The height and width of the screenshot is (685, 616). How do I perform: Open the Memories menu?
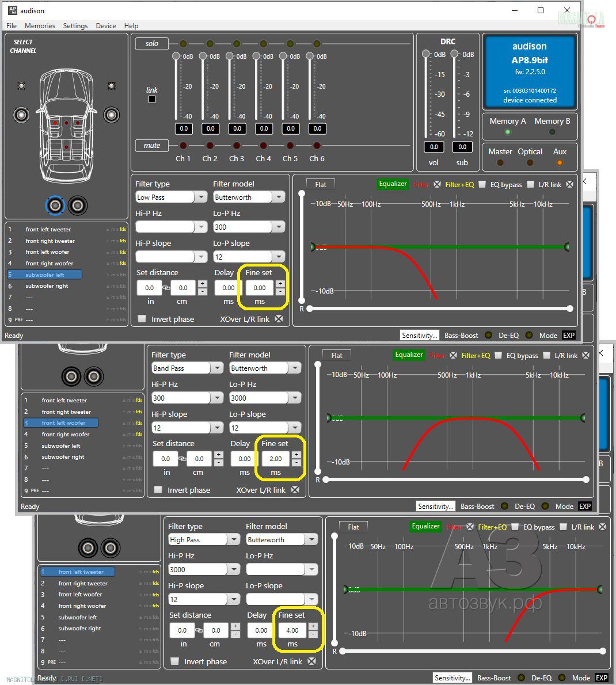(40, 26)
